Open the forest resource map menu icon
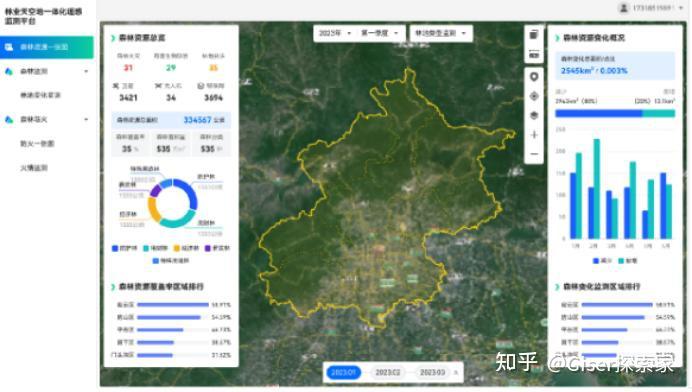 pos(9,47)
